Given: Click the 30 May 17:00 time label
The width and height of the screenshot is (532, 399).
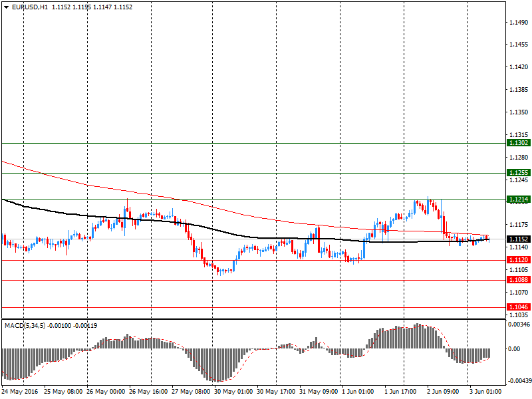Looking at the screenshot, I should pos(276,392).
